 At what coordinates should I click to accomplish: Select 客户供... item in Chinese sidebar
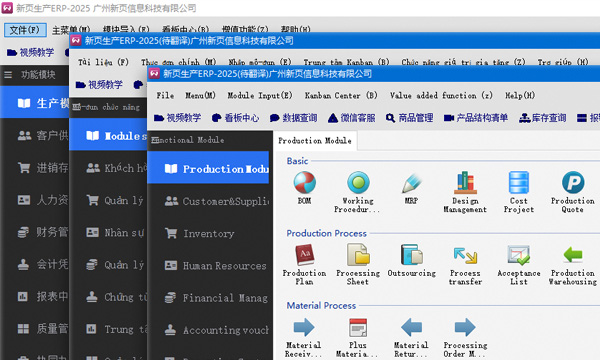[35, 135]
